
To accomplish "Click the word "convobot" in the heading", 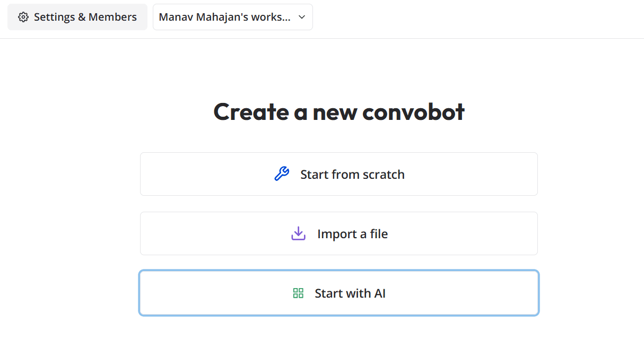I will [x=413, y=112].
